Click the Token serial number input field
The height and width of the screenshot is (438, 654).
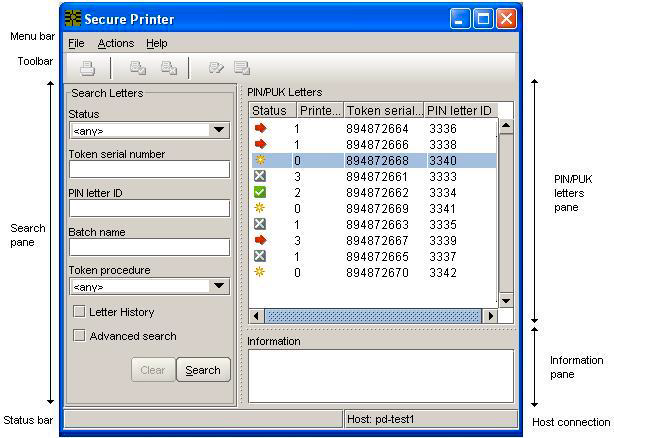pyautogui.click(x=149, y=170)
